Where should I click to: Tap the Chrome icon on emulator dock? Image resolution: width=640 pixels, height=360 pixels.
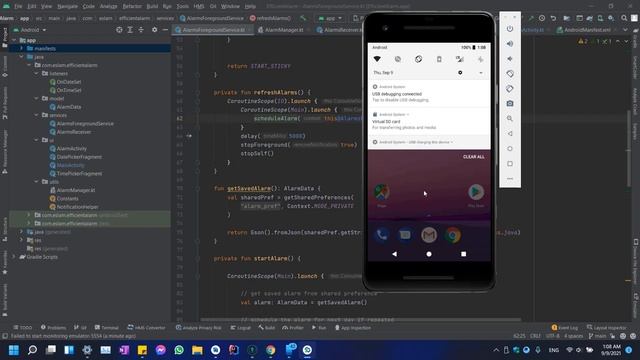point(453,235)
